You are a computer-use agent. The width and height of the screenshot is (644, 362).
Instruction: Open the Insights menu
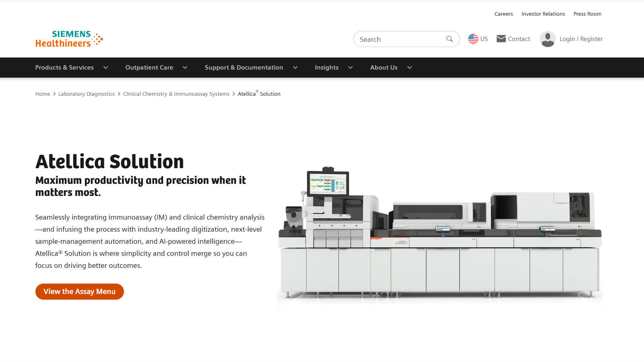pyautogui.click(x=326, y=68)
